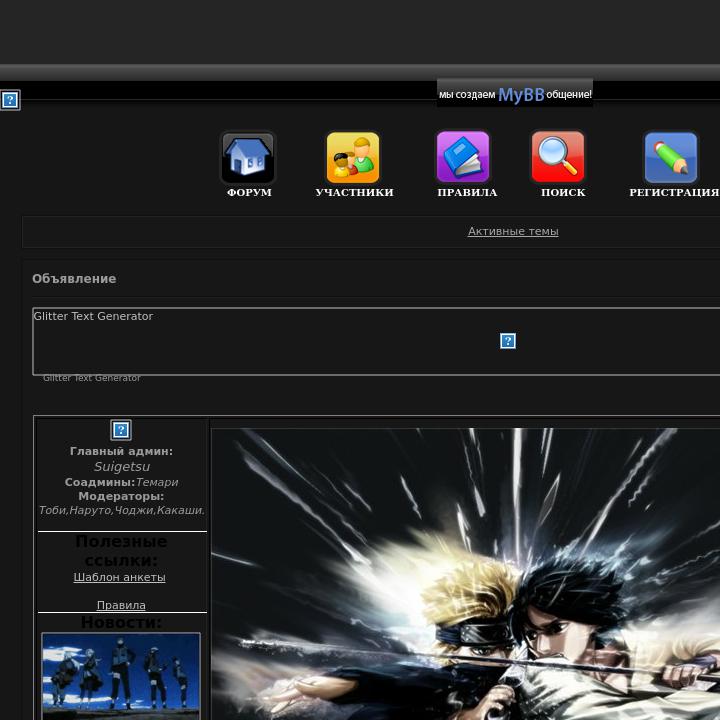Click the Модераторы label

click(x=121, y=496)
